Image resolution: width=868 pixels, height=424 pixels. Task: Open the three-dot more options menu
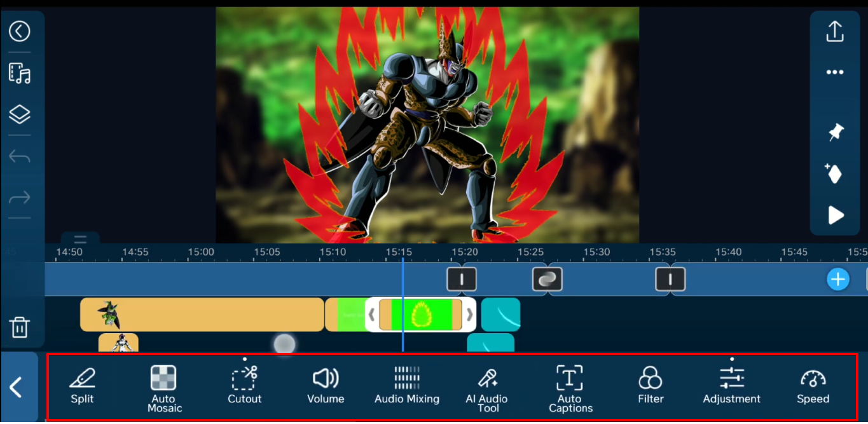pos(835,72)
